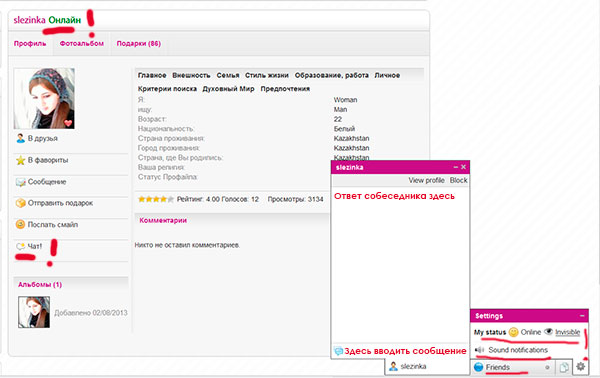Click Block in the chat window
600x378 pixels.
pos(458,180)
